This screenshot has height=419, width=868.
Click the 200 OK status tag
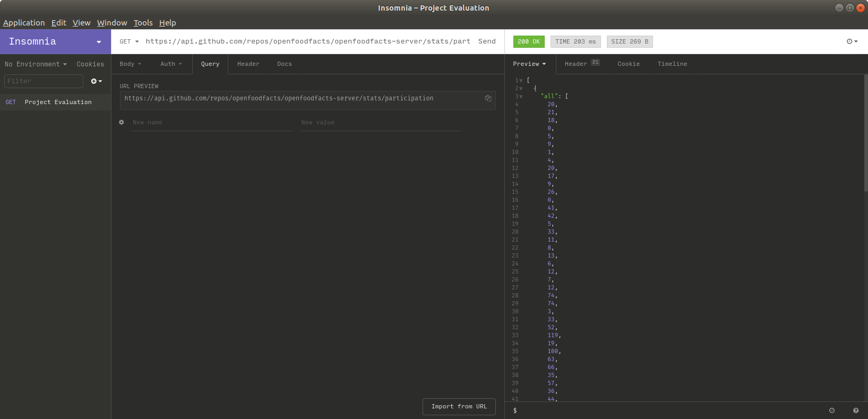click(529, 41)
